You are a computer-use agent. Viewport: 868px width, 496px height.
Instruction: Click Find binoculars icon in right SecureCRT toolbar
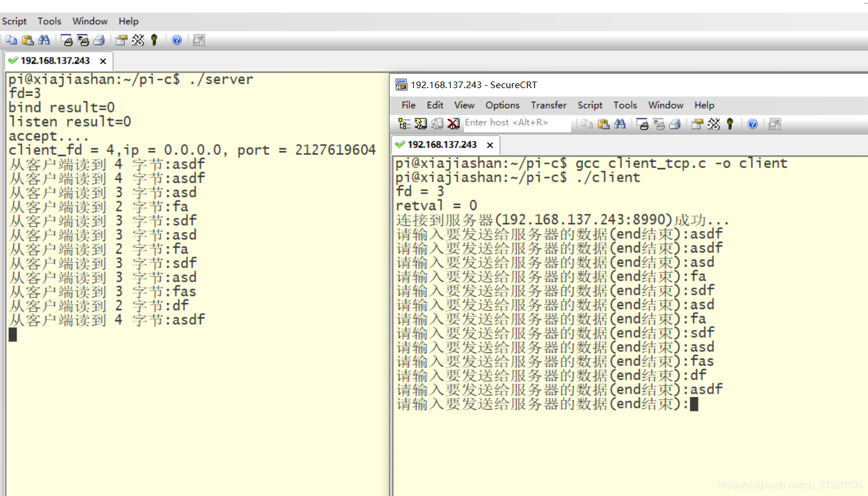click(620, 124)
